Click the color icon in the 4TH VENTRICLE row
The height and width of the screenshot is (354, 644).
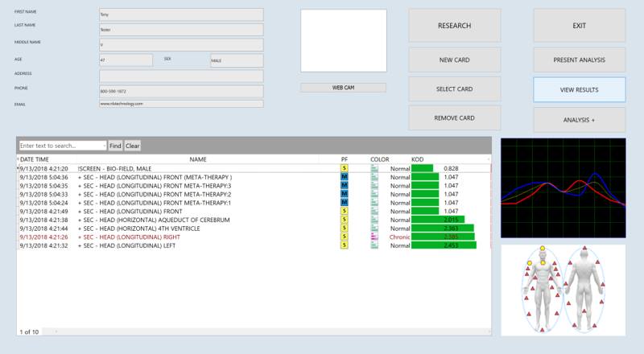tap(374, 228)
